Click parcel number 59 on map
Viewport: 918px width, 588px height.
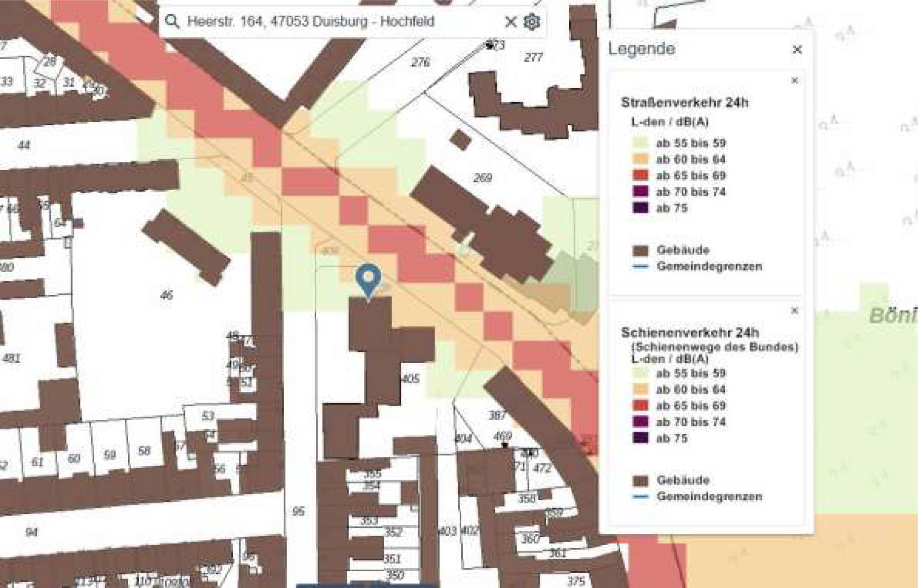point(110,455)
